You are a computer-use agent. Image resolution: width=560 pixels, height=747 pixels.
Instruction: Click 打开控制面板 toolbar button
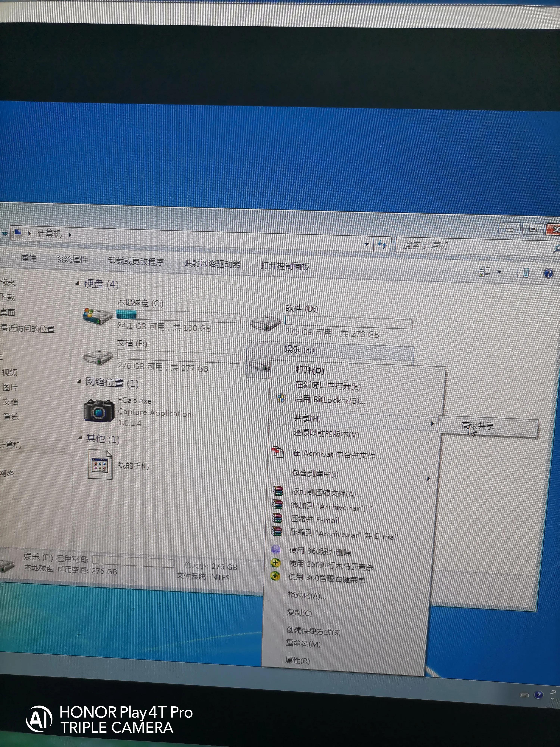(x=285, y=266)
